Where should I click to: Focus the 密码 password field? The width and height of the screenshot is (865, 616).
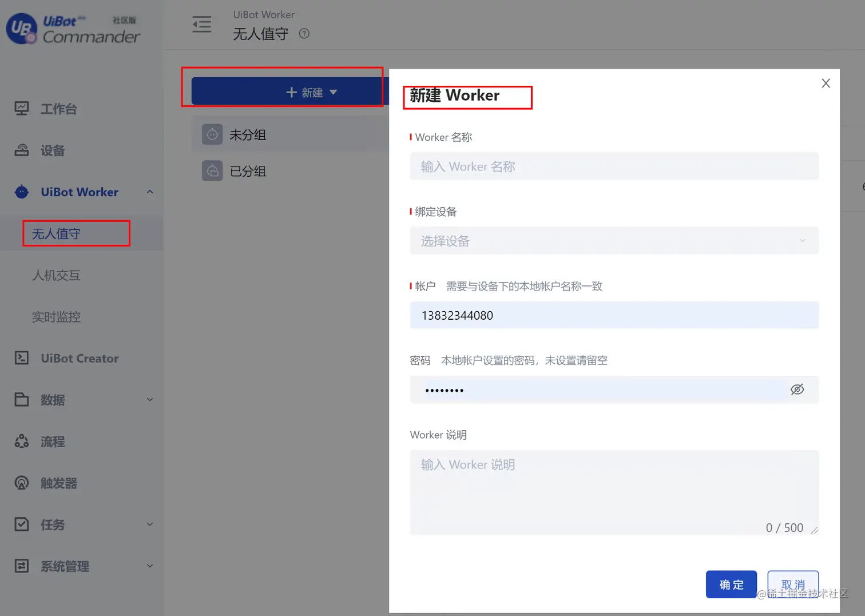point(614,390)
